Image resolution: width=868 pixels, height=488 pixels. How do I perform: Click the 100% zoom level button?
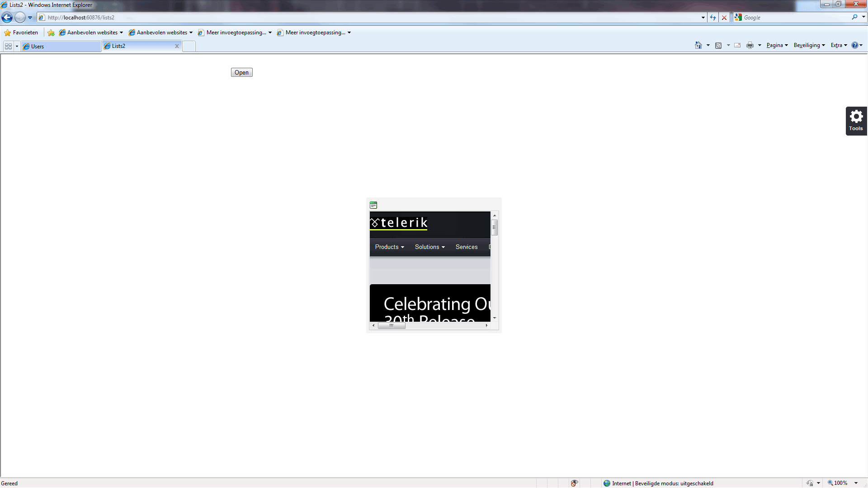[x=838, y=483]
